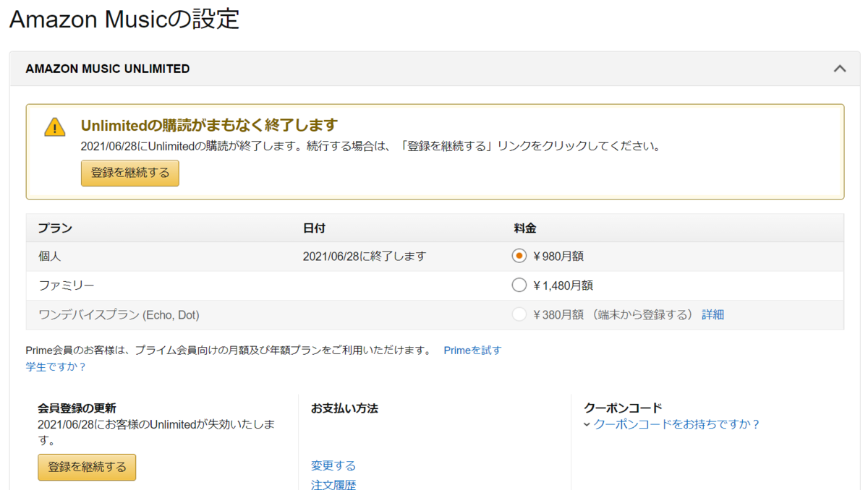Viewport: 868px width, 490px height.
Task: Click 登録を継続する button in the warning box
Action: coord(130,173)
